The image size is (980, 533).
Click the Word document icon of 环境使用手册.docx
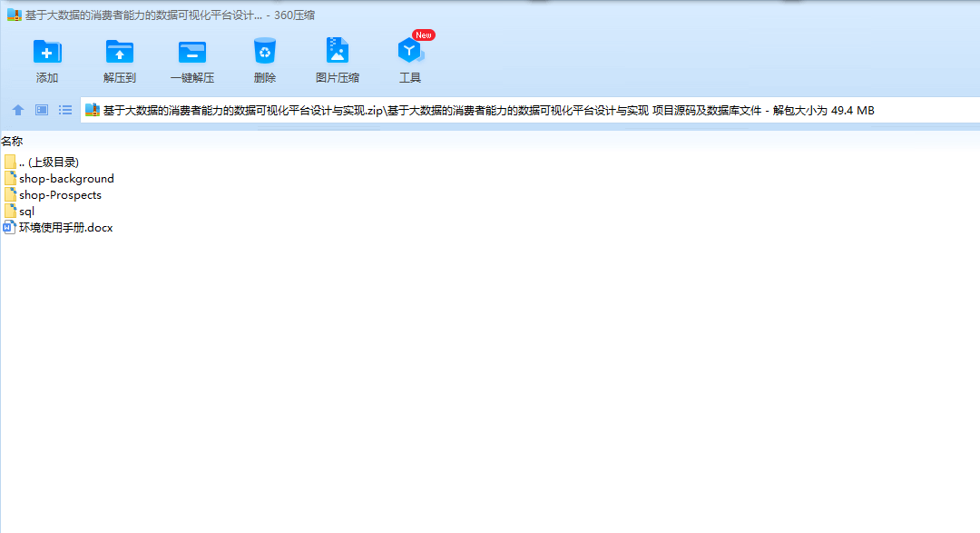pos(9,227)
